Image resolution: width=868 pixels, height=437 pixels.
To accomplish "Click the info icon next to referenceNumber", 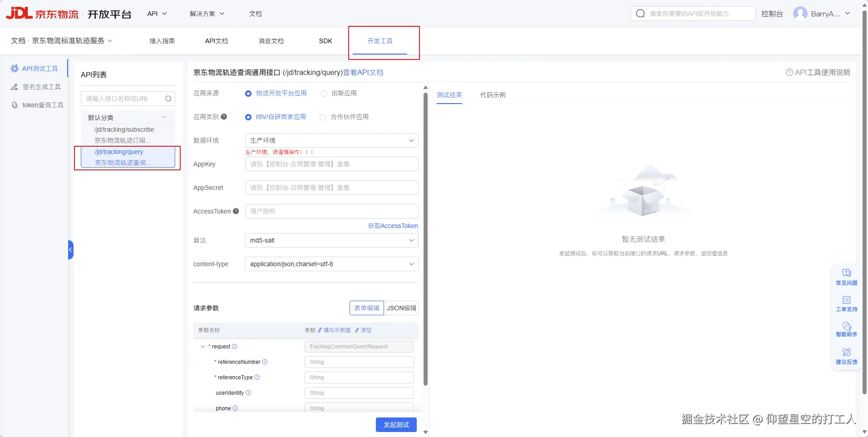I will click(x=265, y=362).
